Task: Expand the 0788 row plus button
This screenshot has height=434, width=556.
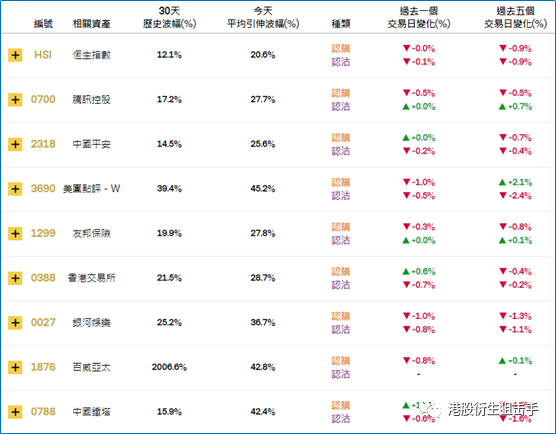Action: point(15,412)
